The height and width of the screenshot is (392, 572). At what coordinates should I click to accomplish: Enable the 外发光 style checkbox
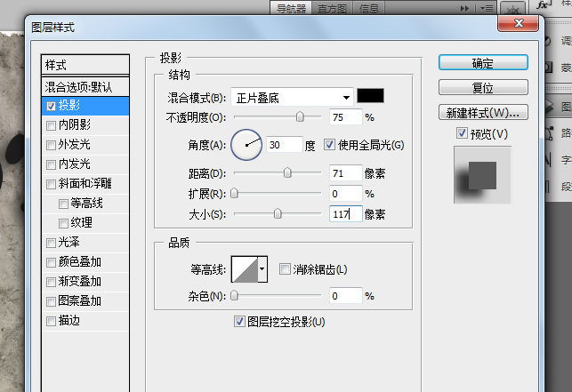[51, 145]
